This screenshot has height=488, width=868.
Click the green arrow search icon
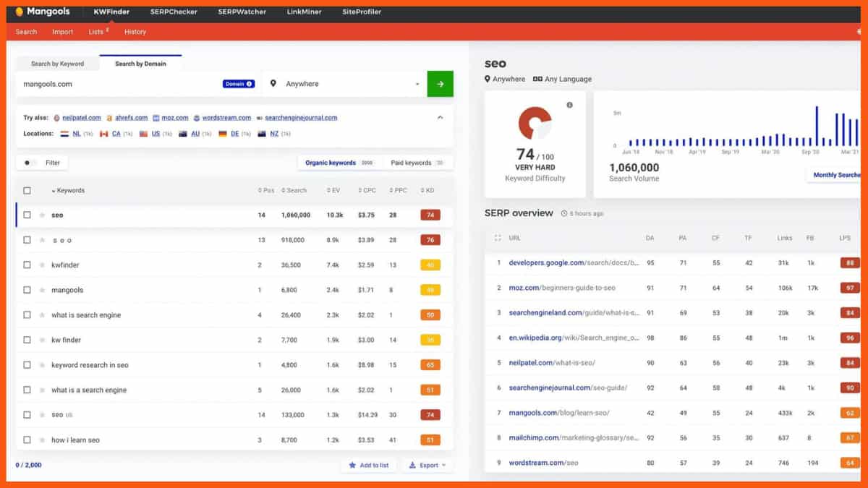tap(440, 84)
